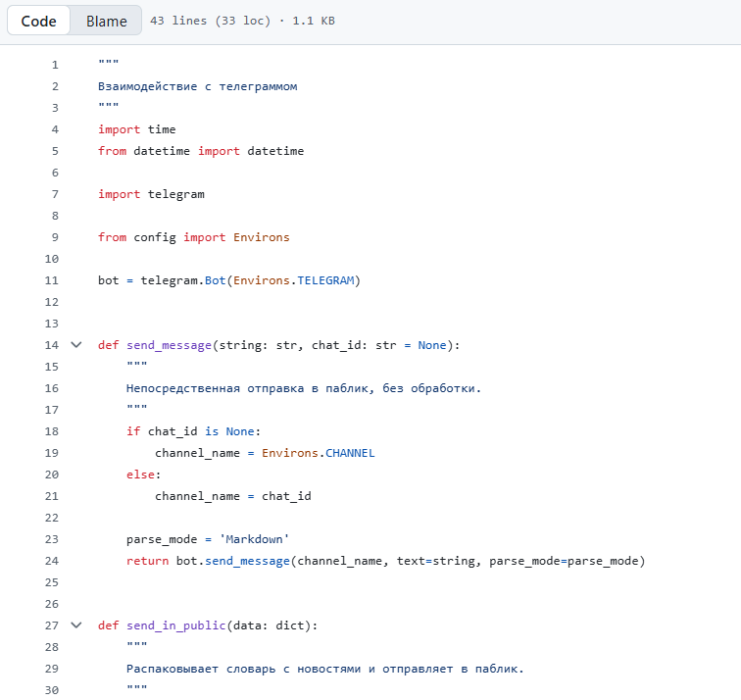Click the Environs import on line 9
The width and height of the screenshot is (741, 700).
261,237
